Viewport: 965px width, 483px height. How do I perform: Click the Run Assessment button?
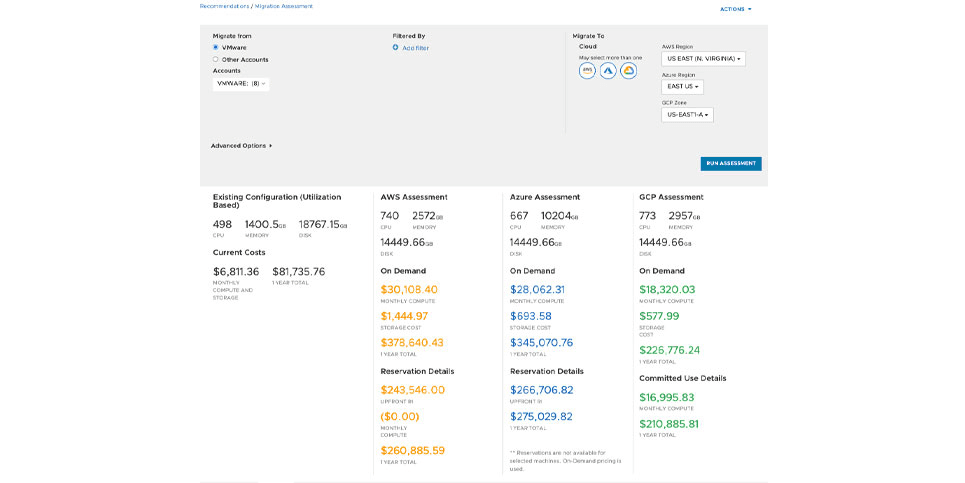[x=731, y=164]
